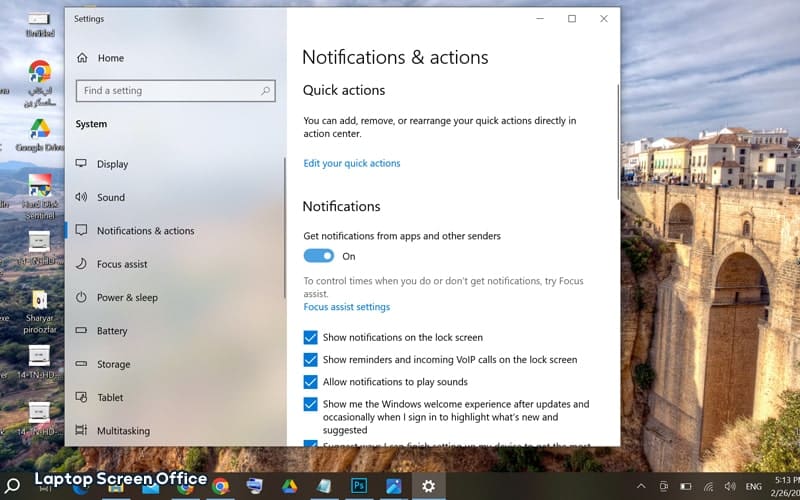The height and width of the screenshot is (500, 800).
Task: Click the computer monitor icon on taskbar
Action: click(255, 486)
